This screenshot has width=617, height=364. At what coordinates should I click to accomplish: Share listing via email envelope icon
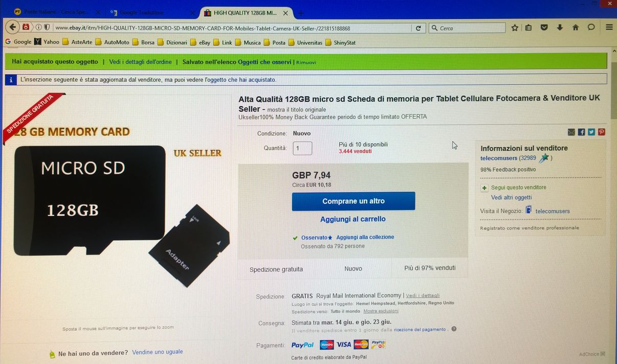pyautogui.click(x=571, y=132)
